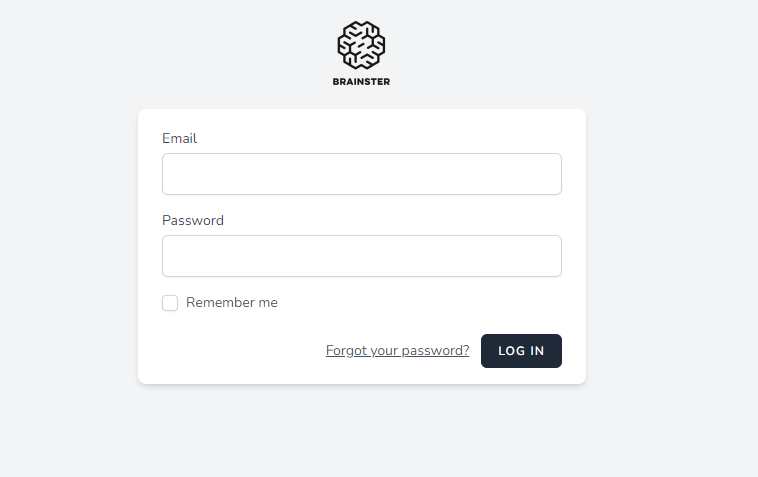758x477 pixels.
Task: Hit LOG IN next to Forgot your password
Action: (x=521, y=351)
